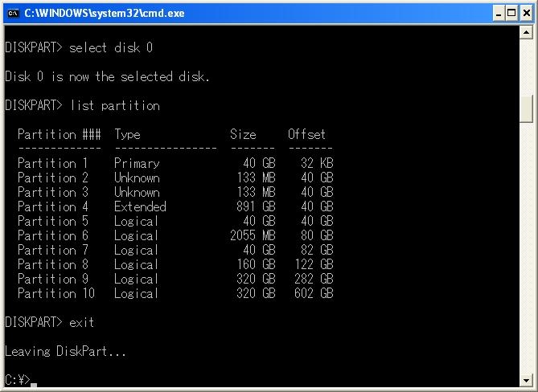Click the '2055 MB' size value
Screen dimensions: 538x392
click(x=253, y=235)
